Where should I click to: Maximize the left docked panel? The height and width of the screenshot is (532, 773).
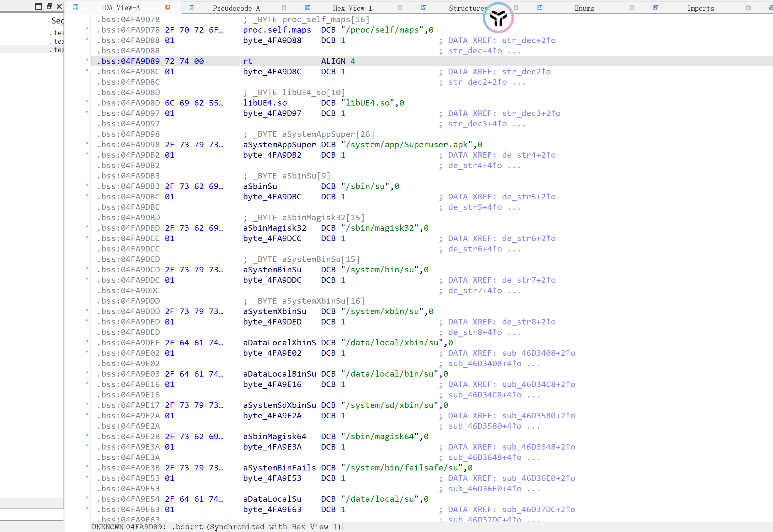pyautogui.click(x=39, y=6)
